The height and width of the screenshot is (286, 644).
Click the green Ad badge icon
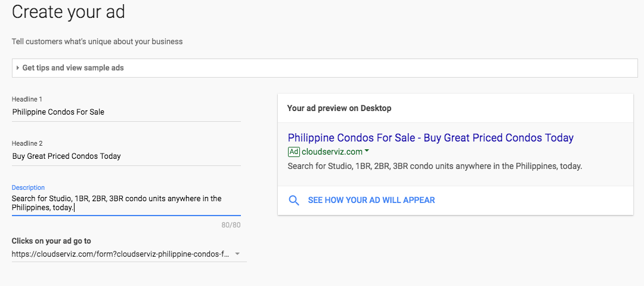click(293, 152)
